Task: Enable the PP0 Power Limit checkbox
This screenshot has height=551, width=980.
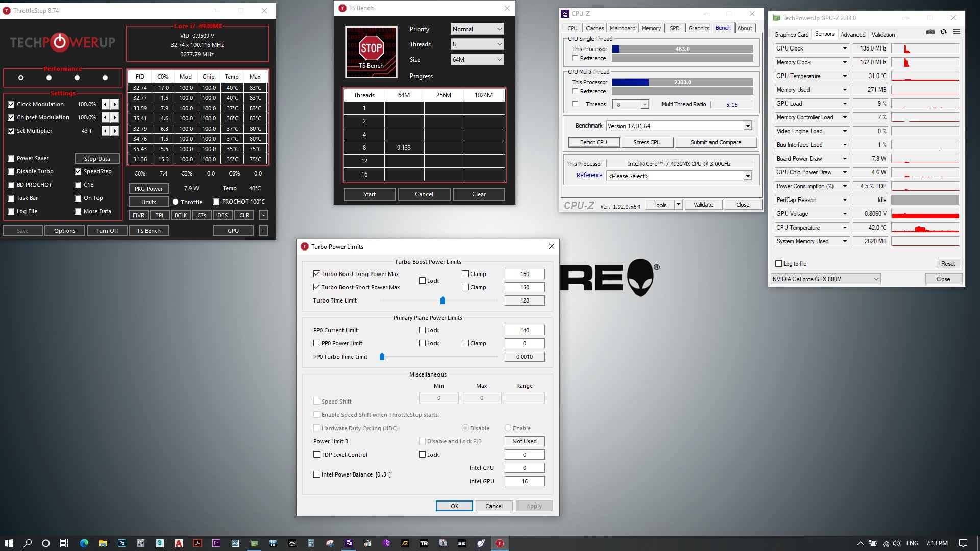Action: tap(316, 343)
